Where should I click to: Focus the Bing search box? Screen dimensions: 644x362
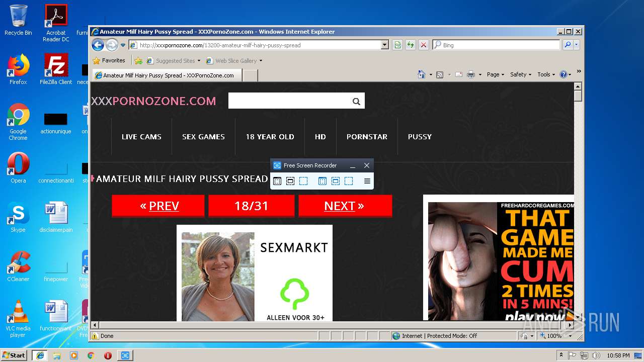[496, 45]
